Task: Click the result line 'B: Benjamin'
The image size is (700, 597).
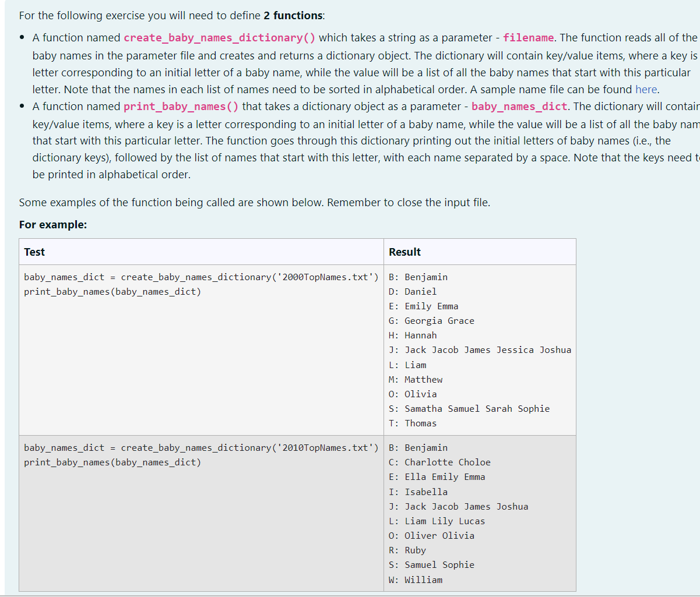Action: [418, 277]
